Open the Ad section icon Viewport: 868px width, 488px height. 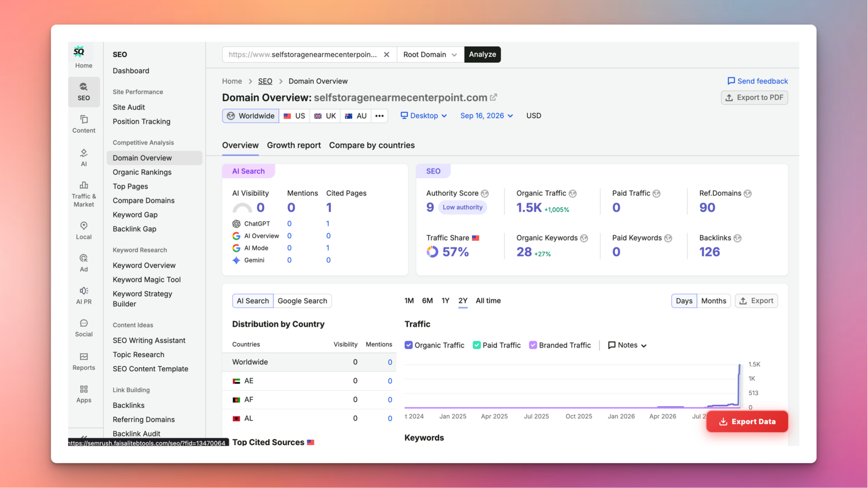tap(84, 262)
